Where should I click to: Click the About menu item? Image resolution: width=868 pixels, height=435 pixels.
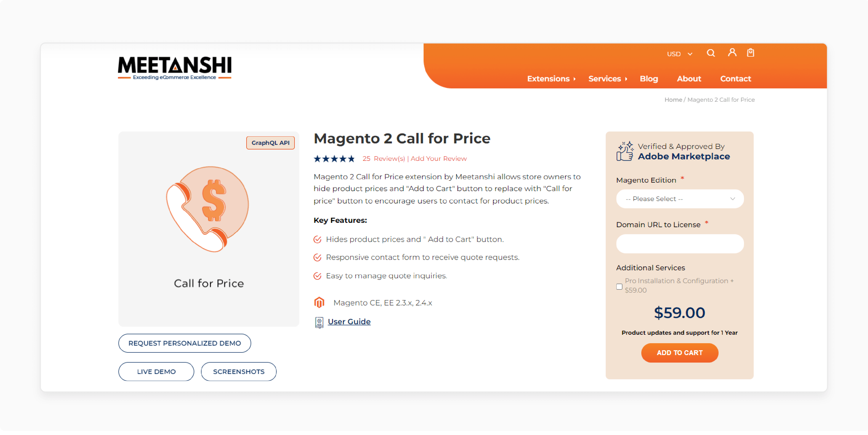click(x=690, y=78)
